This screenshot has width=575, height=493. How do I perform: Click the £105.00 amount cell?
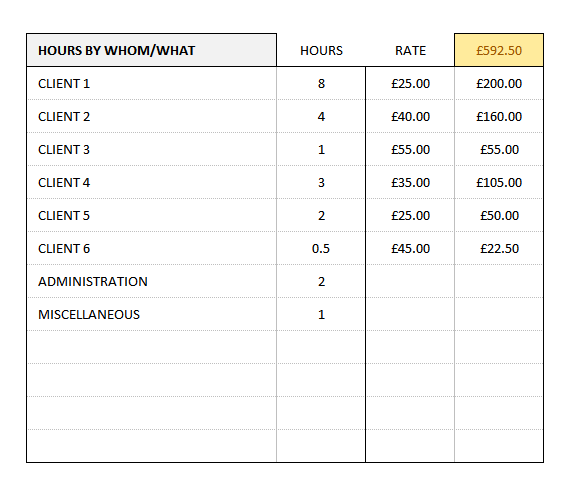pyautogui.click(x=499, y=182)
